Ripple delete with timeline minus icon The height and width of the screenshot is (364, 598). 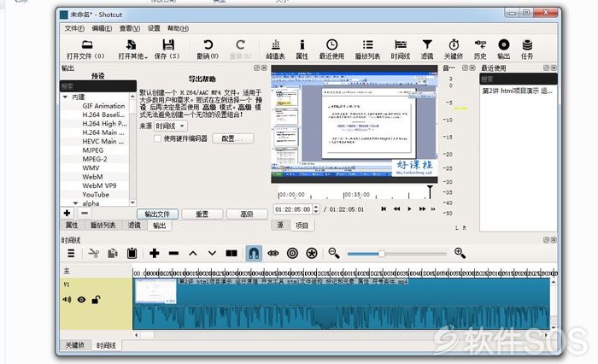(x=173, y=254)
